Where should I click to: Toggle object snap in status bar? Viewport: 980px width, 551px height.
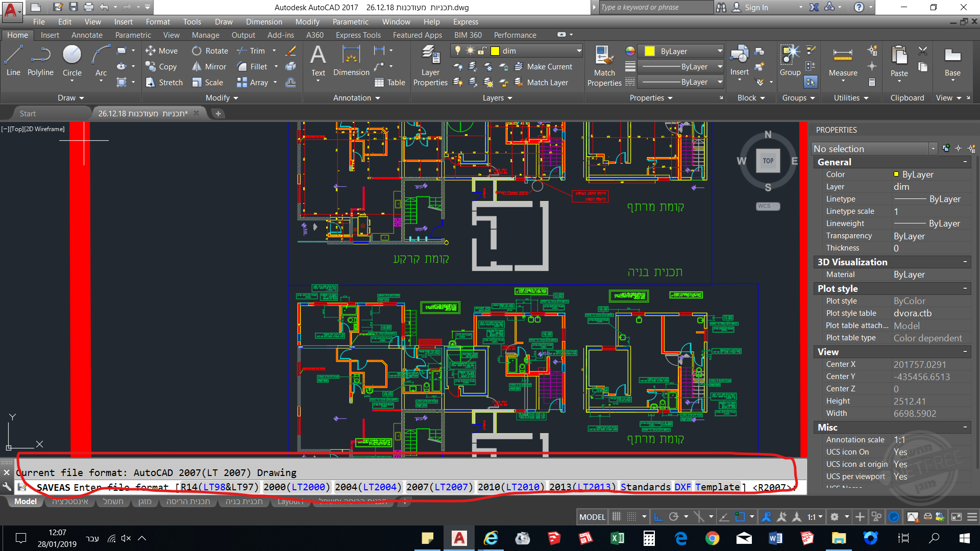pyautogui.click(x=740, y=517)
